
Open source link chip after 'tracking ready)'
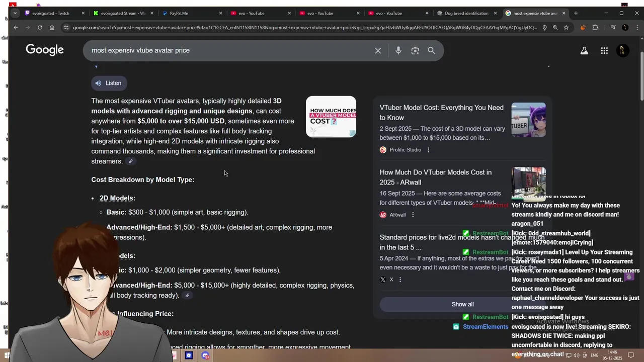tap(187, 296)
